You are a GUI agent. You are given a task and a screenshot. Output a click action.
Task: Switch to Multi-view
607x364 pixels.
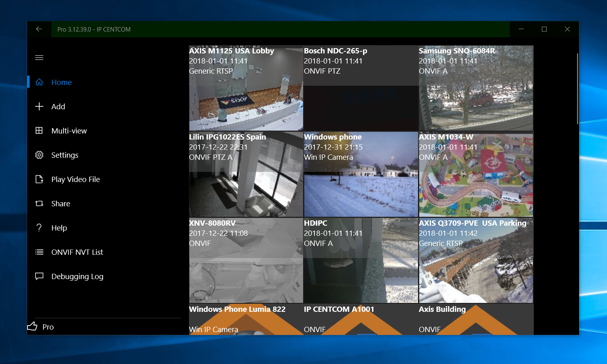point(69,131)
